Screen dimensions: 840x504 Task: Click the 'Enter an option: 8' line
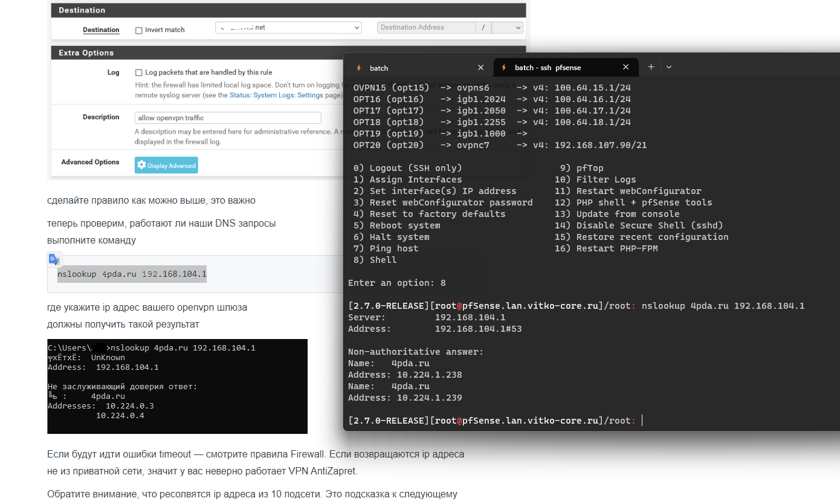click(x=397, y=283)
